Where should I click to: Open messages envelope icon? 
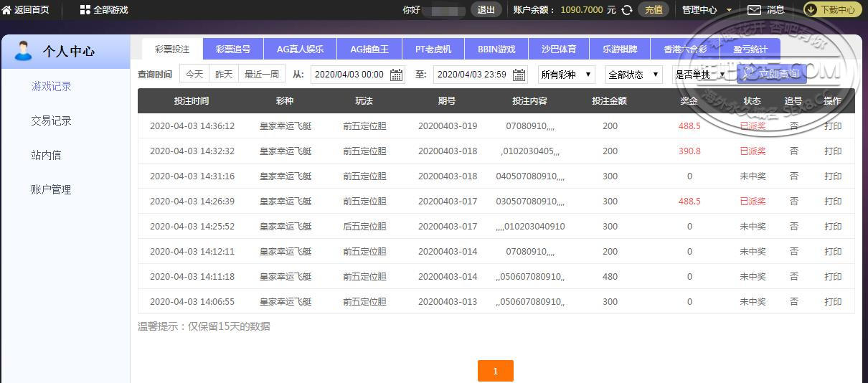[754, 10]
